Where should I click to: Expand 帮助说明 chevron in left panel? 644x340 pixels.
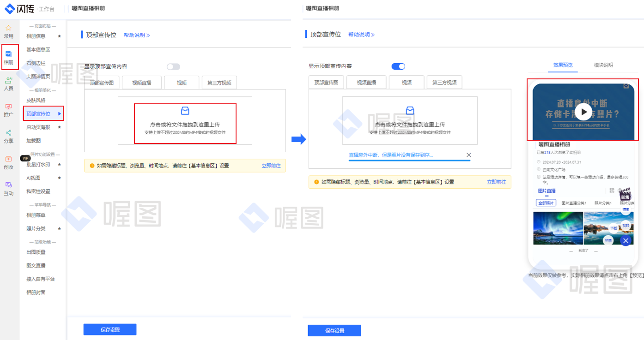148,35
